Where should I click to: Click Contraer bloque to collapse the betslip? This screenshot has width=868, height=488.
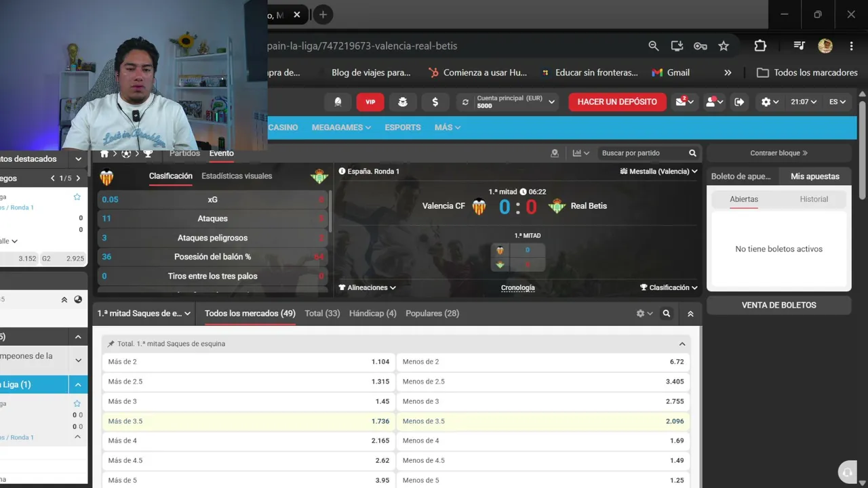click(779, 153)
